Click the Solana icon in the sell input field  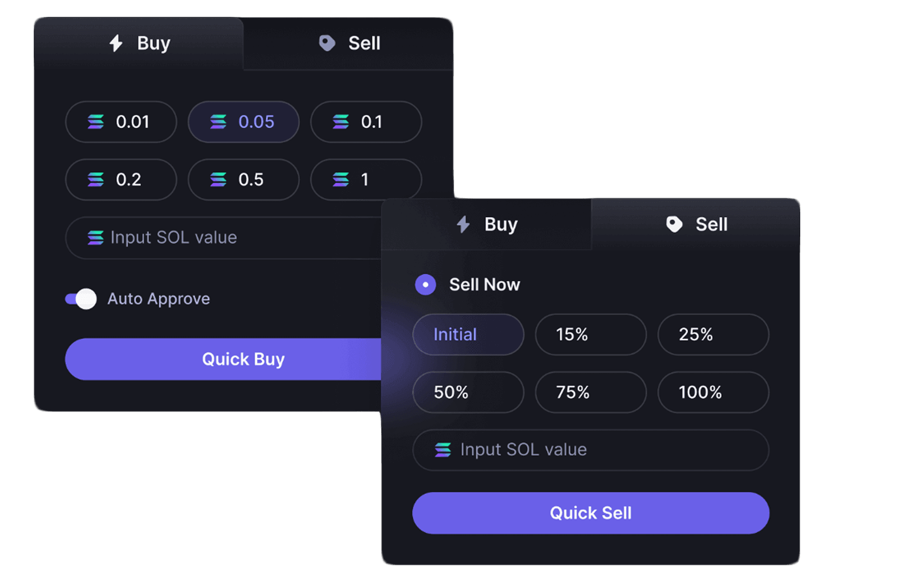(443, 450)
